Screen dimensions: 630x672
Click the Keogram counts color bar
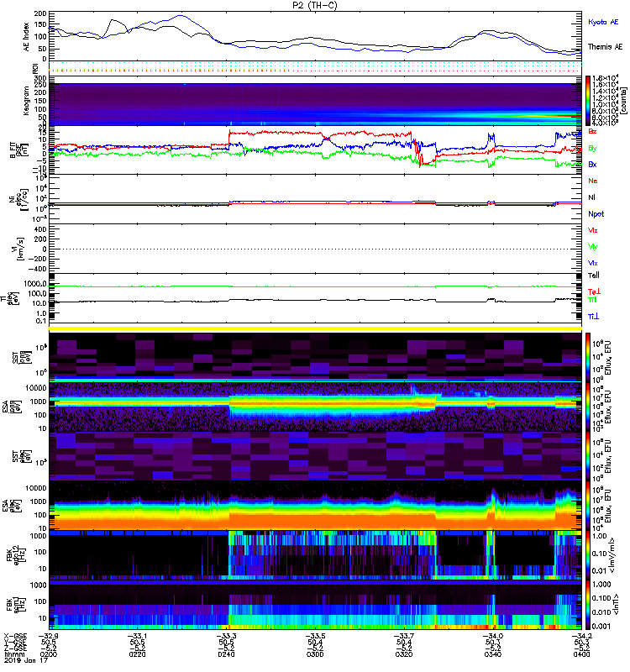point(588,101)
